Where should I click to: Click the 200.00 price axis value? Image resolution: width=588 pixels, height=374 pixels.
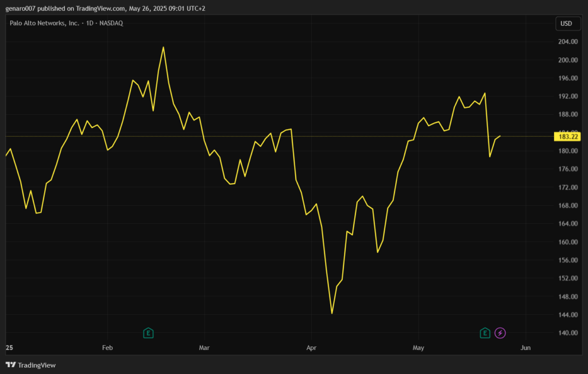point(567,60)
